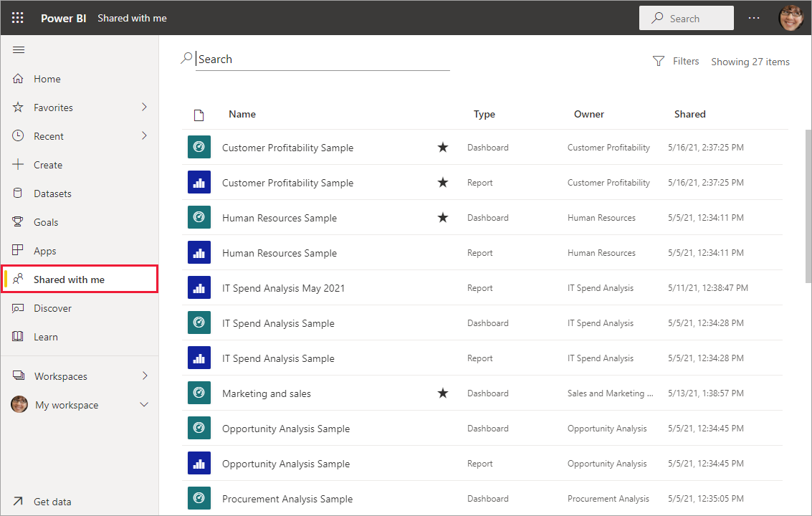This screenshot has width=812, height=516.
Task: Open Opportunity Analysis Sample dashboard link
Action: point(286,429)
